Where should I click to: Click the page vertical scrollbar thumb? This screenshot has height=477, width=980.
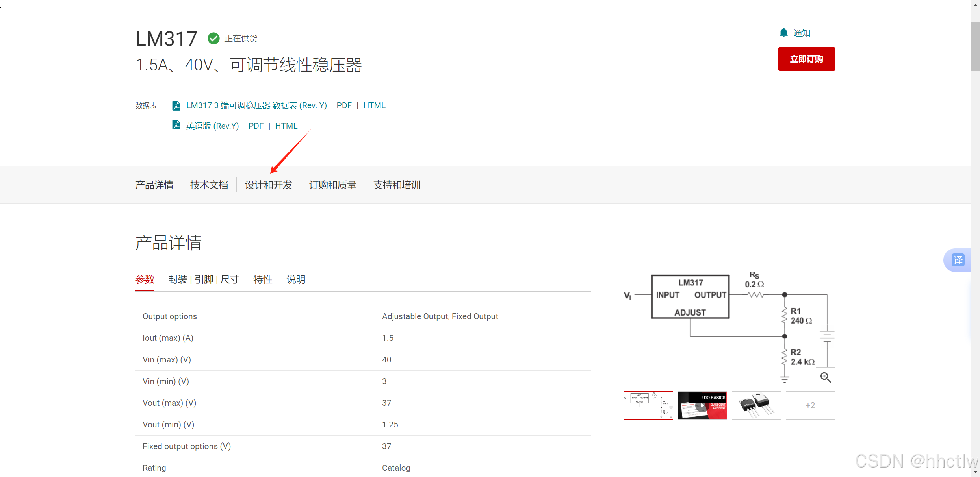pyautogui.click(x=975, y=46)
